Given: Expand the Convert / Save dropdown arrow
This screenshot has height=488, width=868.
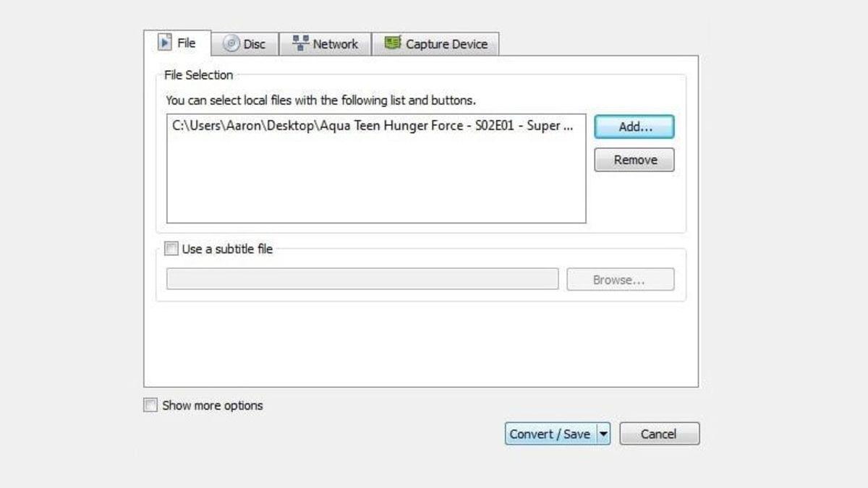Looking at the screenshot, I should click(x=604, y=434).
